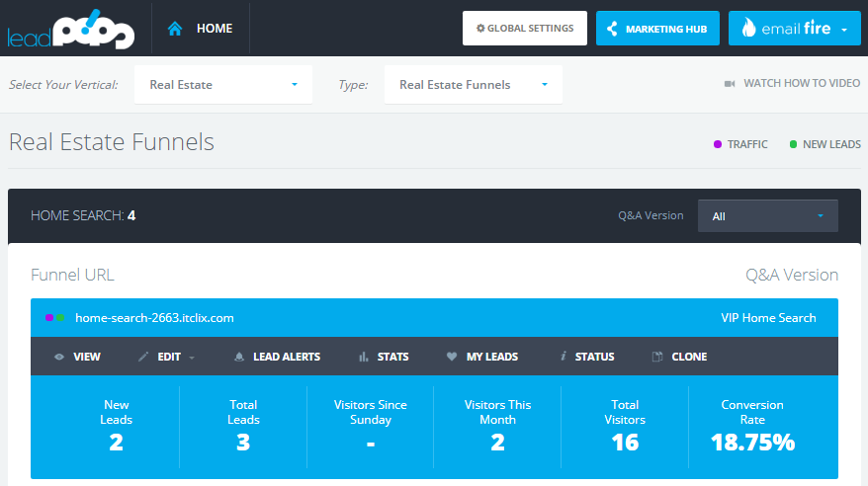Click the Clone copy icon

[x=657, y=357]
